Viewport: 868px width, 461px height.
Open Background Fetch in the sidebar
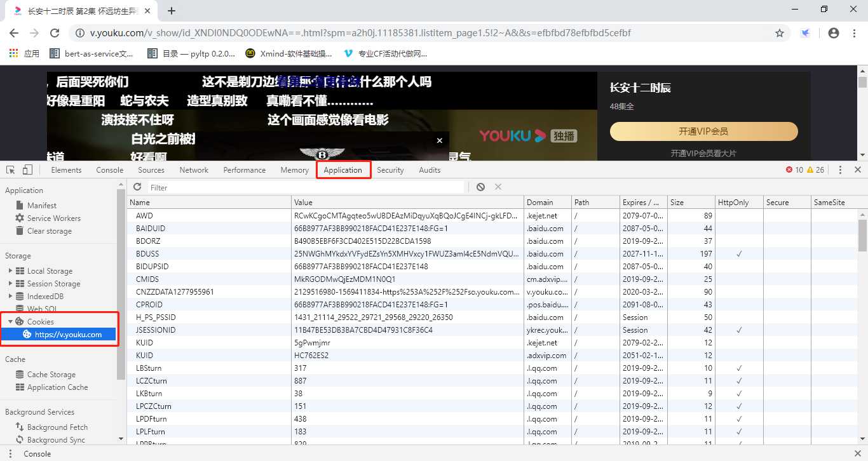click(57, 427)
